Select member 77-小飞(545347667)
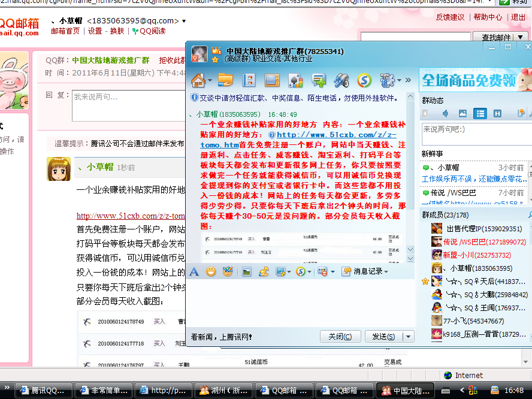Viewport: 532px width, 399px height. [x=467, y=321]
